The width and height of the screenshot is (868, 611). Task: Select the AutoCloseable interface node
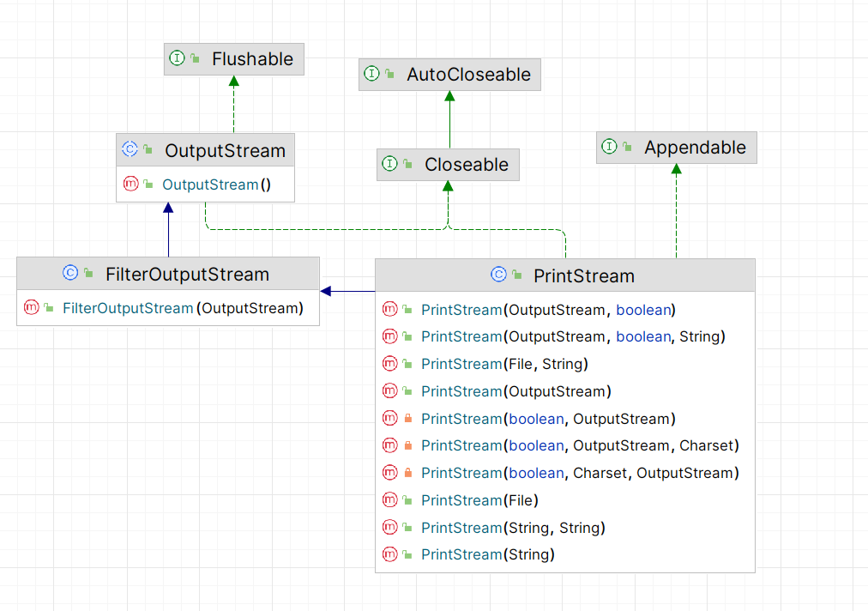[449, 75]
